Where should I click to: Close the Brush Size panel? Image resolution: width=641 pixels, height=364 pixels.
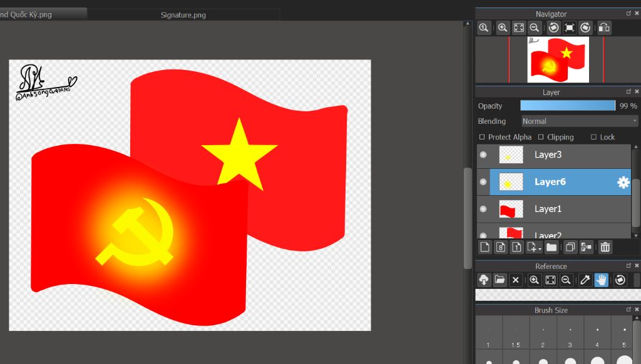pos(637,310)
